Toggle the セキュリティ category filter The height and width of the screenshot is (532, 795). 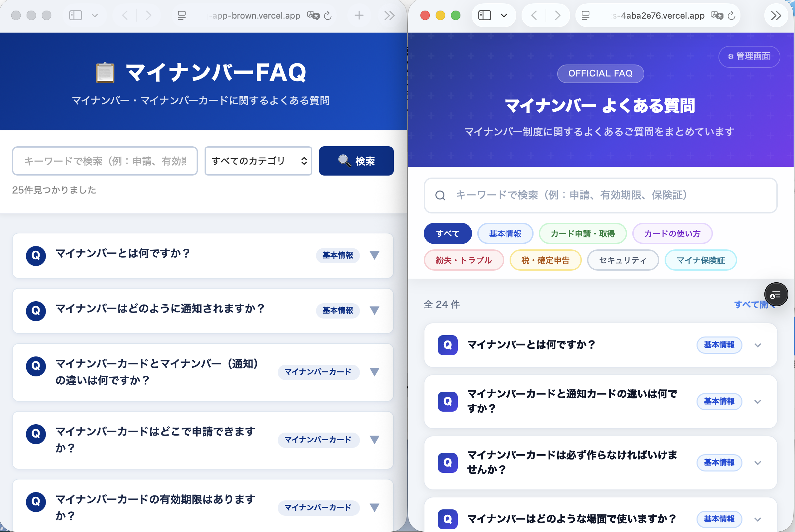click(x=623, y=260)
